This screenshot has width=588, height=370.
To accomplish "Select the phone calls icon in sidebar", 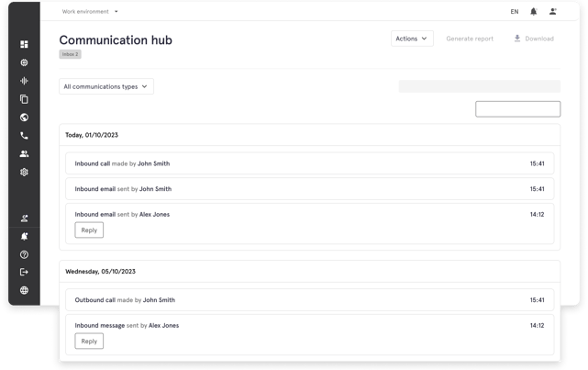I will (24, 136).
